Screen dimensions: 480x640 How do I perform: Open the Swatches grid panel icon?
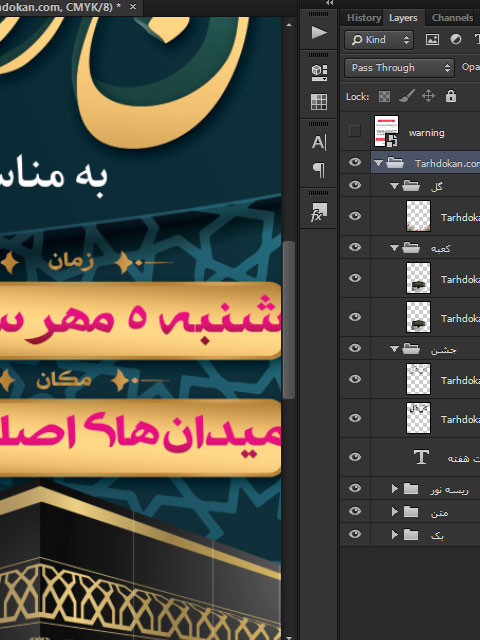pos(319,102)
